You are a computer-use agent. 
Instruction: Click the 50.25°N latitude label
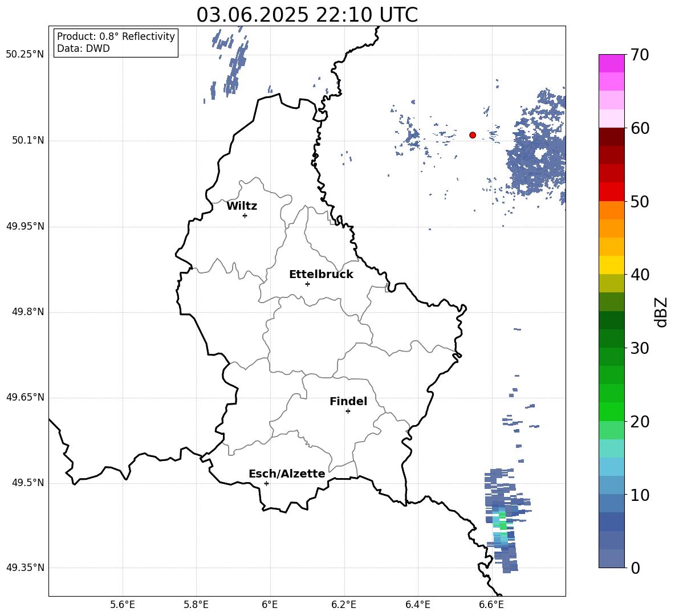[25, 55]
